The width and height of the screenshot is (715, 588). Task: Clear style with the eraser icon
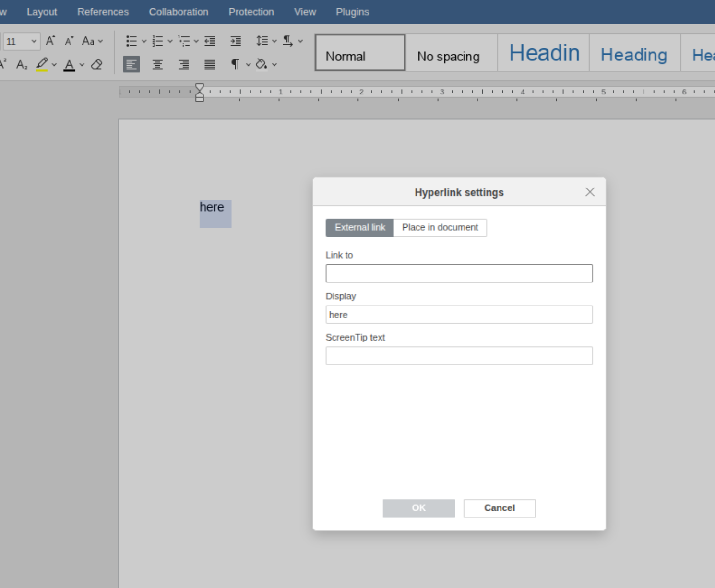pos(97,64)
